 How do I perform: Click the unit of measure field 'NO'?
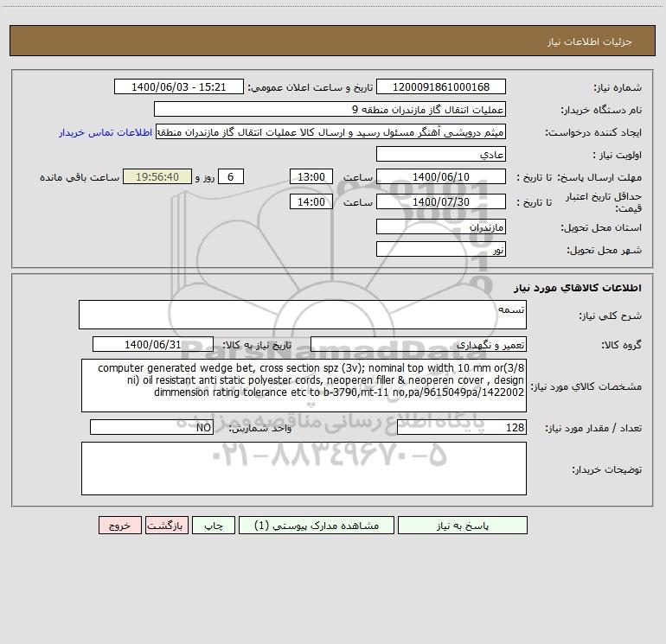151,428
